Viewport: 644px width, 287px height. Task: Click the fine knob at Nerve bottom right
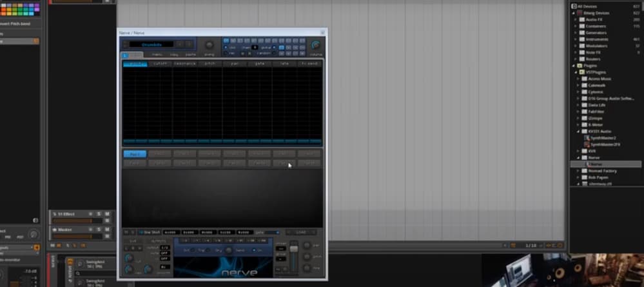306,268
